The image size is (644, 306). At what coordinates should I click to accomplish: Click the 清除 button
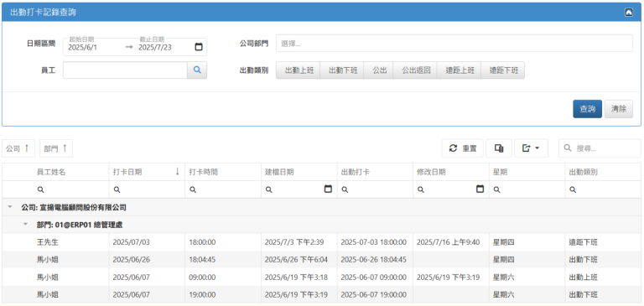[x=619, y=109]
